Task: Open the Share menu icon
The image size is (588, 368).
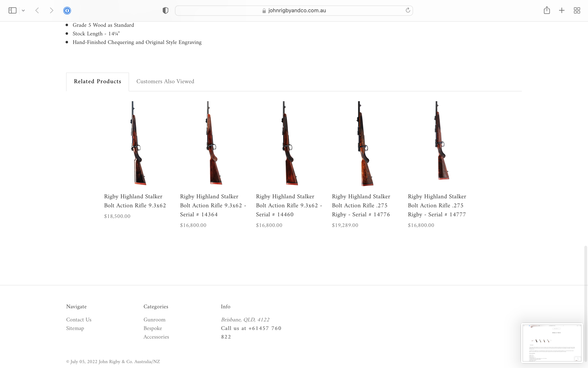Action: [547, 10]
